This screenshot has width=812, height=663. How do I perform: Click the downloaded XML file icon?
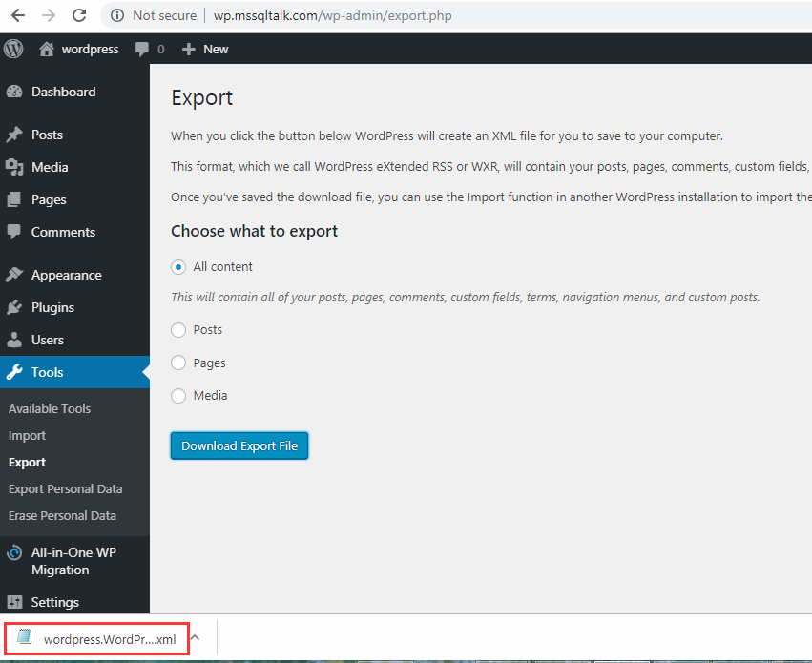point(25,636)
